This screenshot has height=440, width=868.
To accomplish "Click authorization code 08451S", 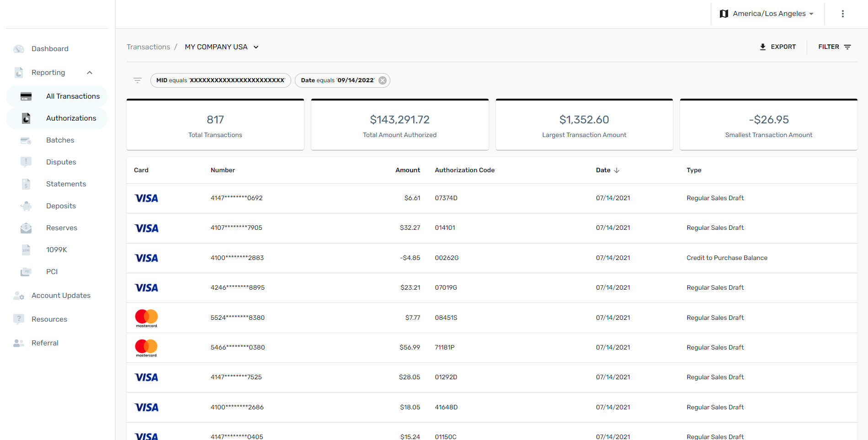I will [446, 318].
